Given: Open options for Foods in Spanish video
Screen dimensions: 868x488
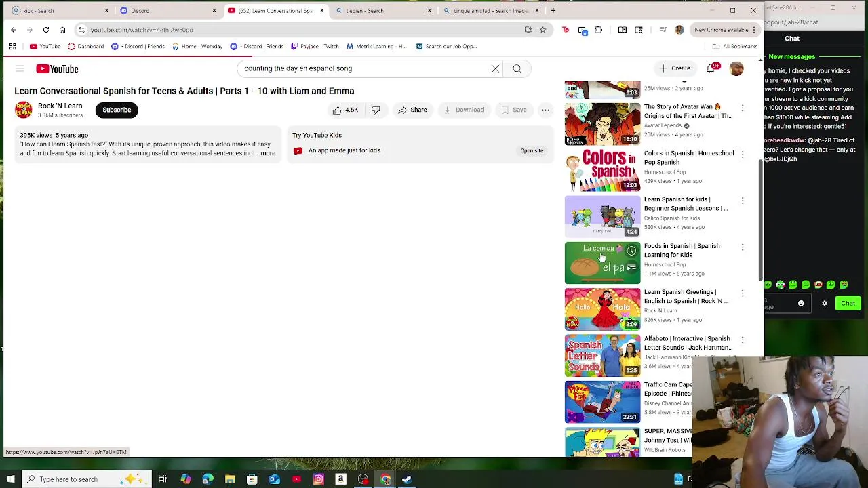Looking at the screenshot, I should pos(743,247).
